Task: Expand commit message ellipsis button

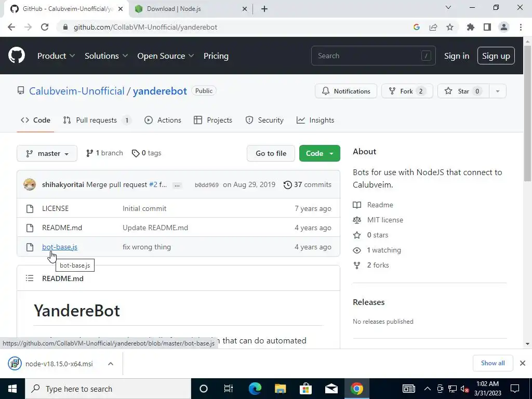Action: (177, 185)
